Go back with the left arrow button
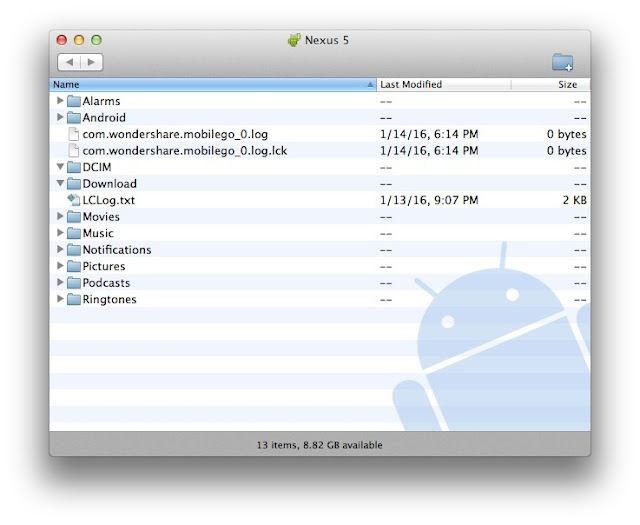Image resolution: width=640 pixels, height=525 pixels. (x=69, y=62)
